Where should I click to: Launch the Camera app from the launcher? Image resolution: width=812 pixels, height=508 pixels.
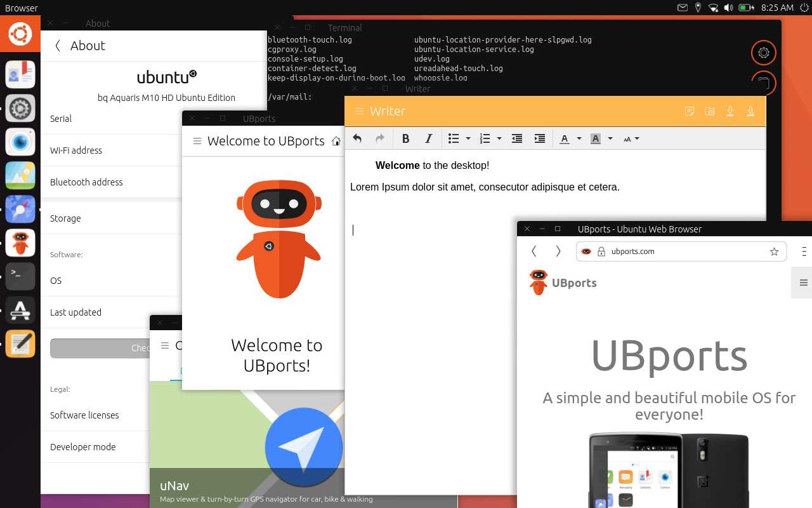[x=20, y=142]
